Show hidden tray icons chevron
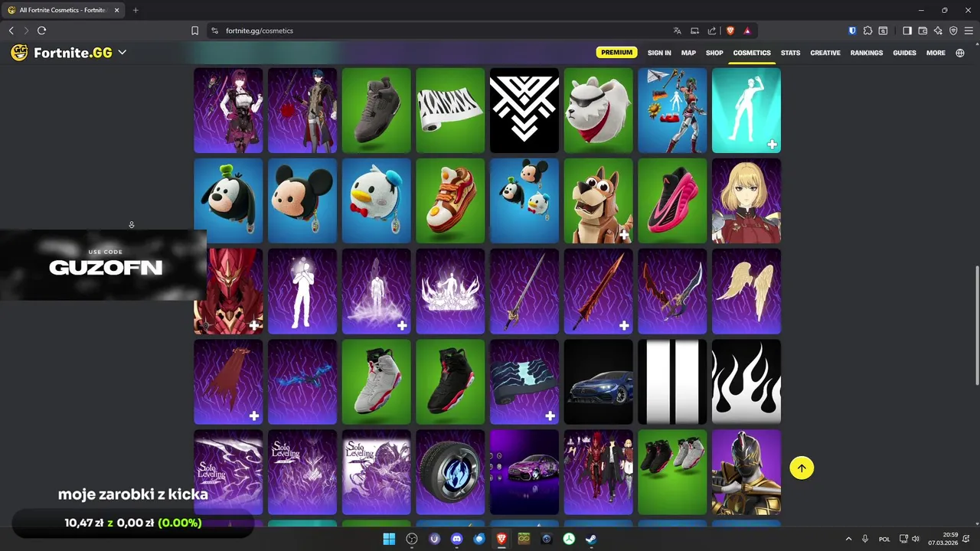 pos(848,539)
